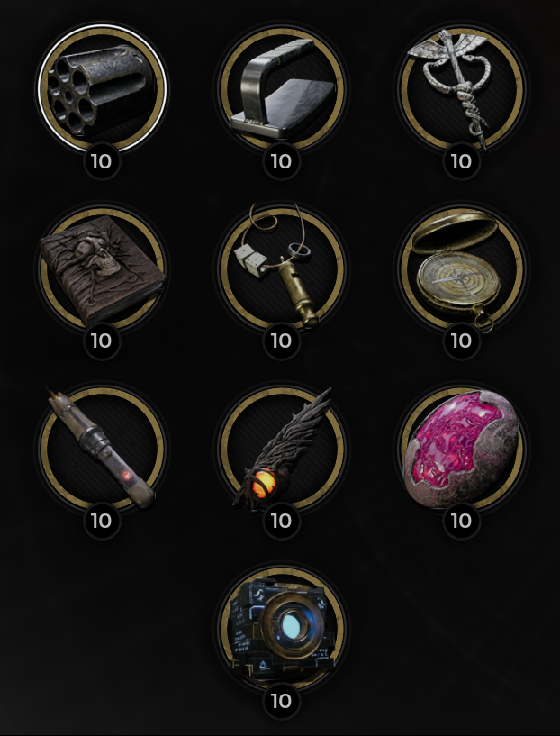The image size is (560, 736).
Task: Click level 10 badge under revolver cylinder
Action: [x=102, y=161]
